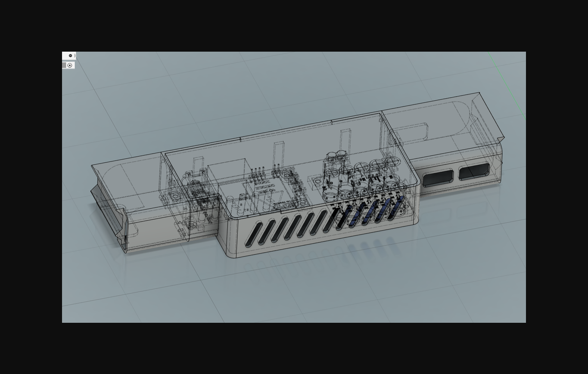Click the gray color swatch beside the radio icon

(x=64, y=65)
